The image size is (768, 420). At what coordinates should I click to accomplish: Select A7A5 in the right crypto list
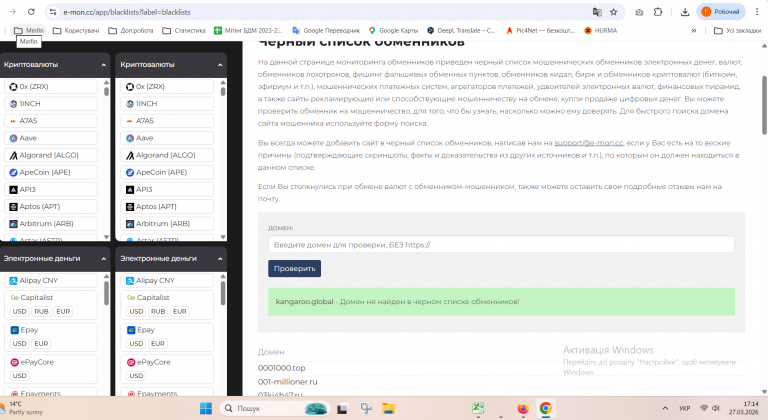click(168, 121)
